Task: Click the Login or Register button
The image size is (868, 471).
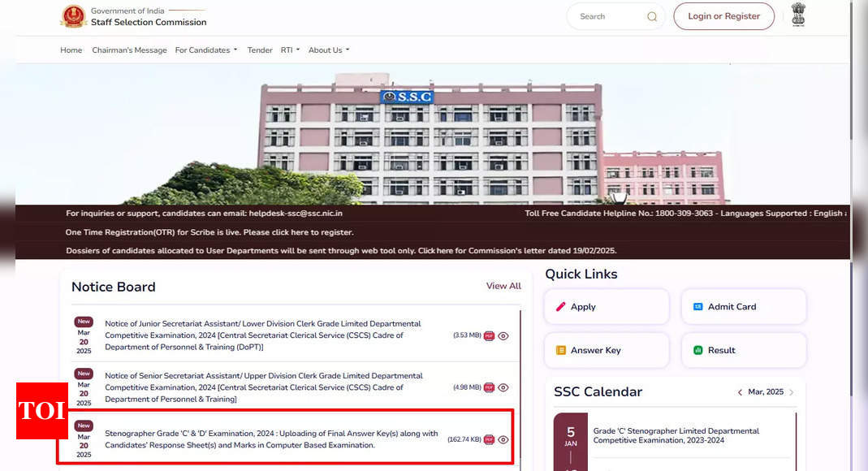Action: coord(723,16)
